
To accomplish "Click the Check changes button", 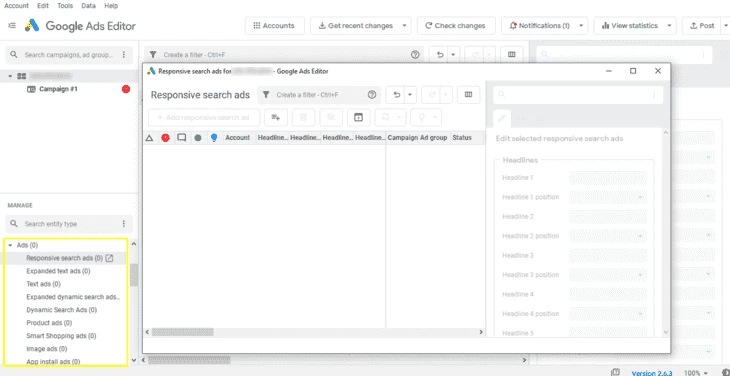I will 456,26.
